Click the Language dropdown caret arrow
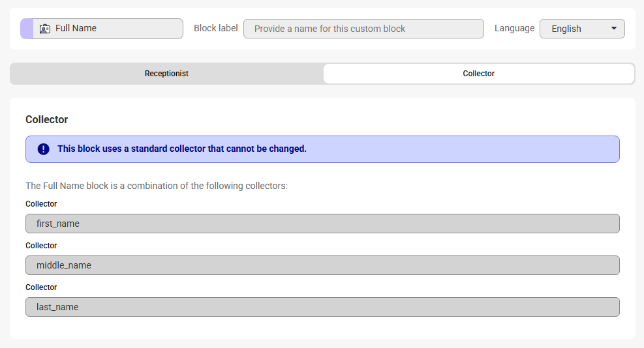This screenshot has width=644, height=348. [x=613, y=29]
